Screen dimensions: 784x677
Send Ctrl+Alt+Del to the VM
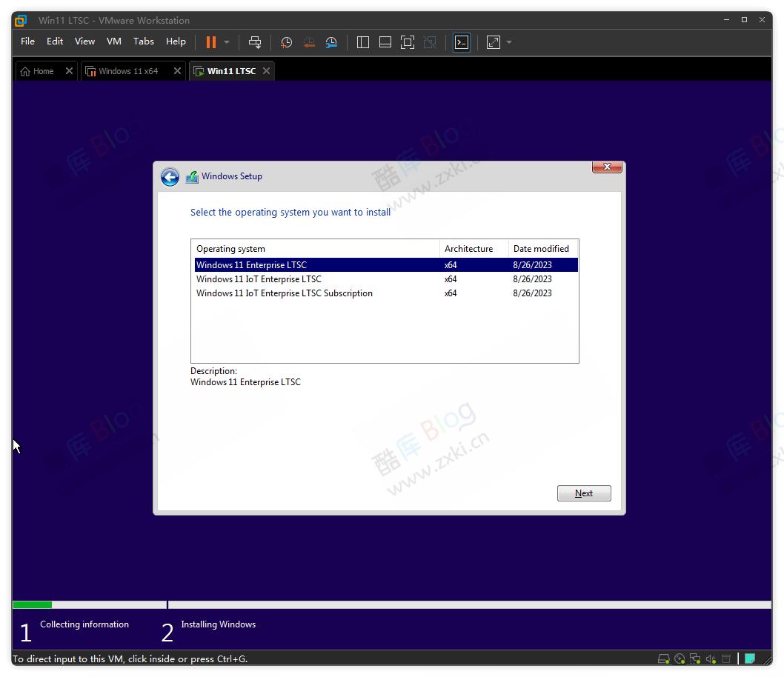coord(255,42)
